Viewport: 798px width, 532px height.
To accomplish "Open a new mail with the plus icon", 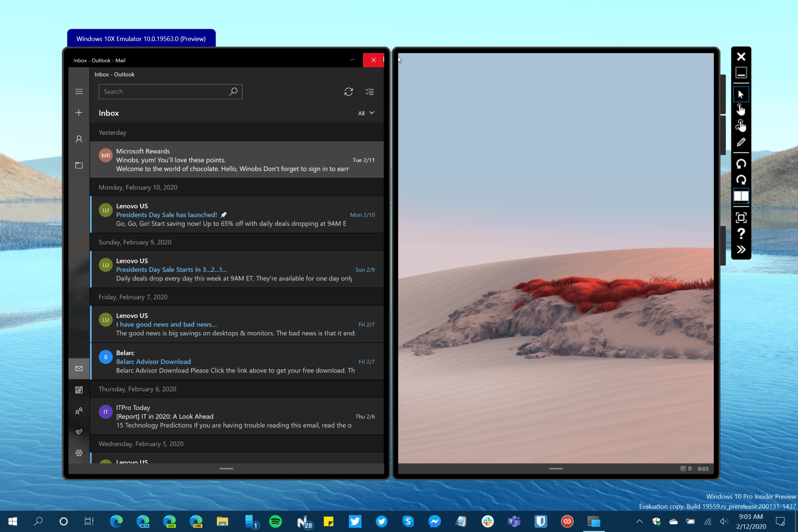I will pos(79,113).
